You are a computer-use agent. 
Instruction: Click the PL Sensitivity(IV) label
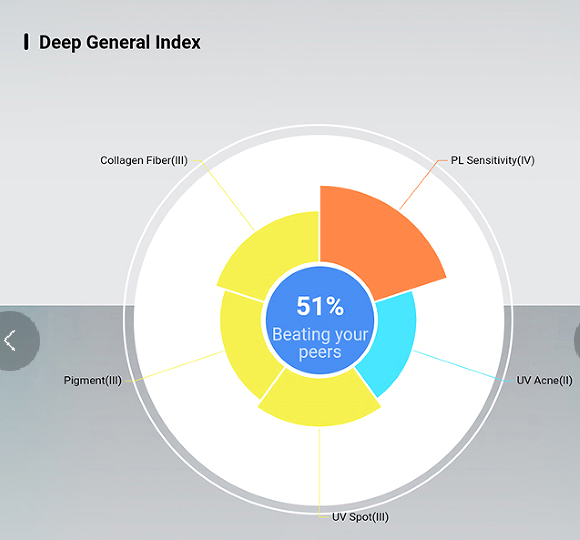click(x=492, y=160)
